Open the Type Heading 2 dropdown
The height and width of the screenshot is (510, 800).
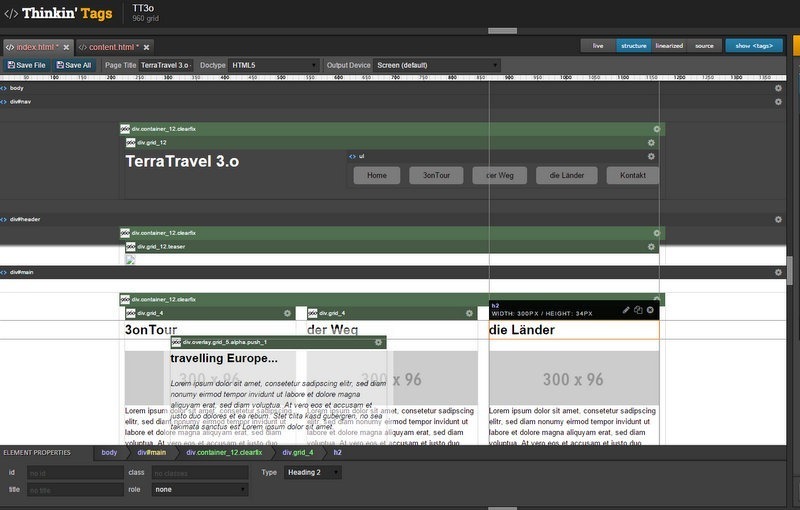(313, 472)
